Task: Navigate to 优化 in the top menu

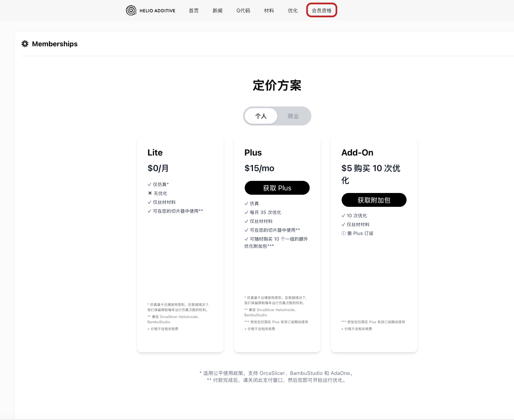Action: click(x=293, y=11)
